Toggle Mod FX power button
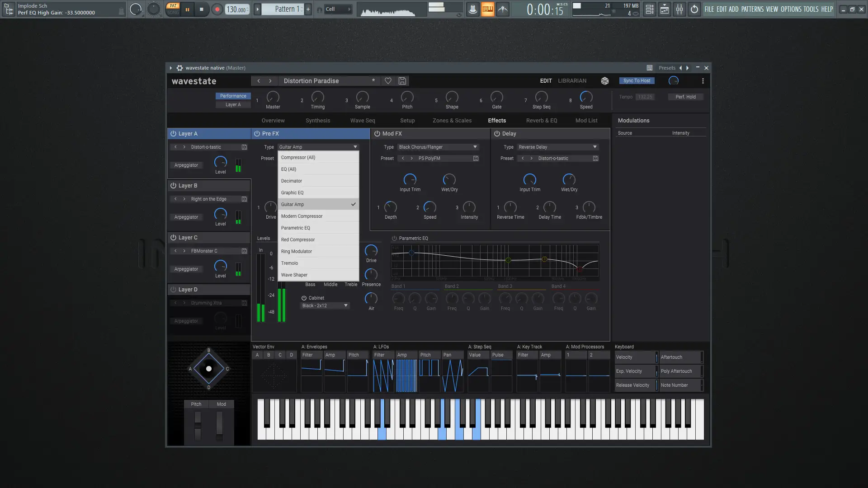The image size is (868, 488). pyautogui.click(x=377, y=134)
